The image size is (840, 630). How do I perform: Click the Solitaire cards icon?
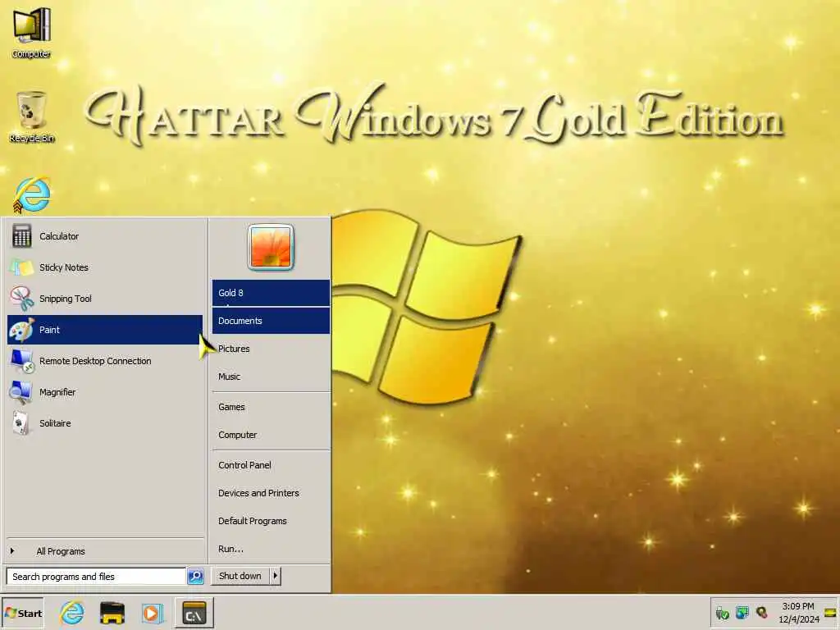(21, 422)
